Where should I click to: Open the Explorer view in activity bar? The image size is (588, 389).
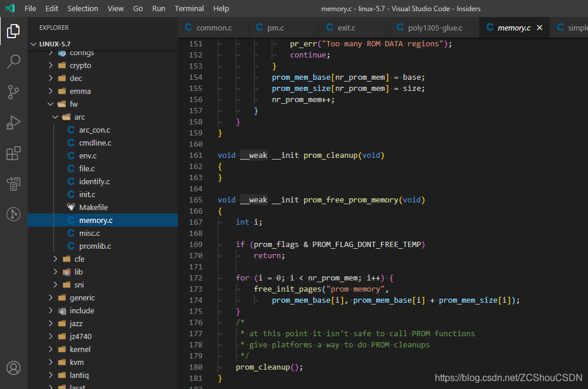(x=13, y=31)
